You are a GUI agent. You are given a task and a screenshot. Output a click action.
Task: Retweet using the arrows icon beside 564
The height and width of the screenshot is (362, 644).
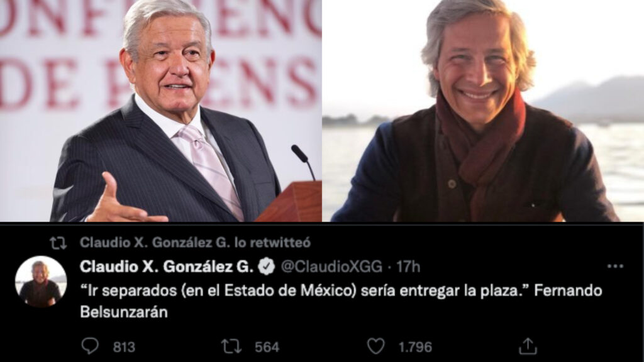coord(231,346)
